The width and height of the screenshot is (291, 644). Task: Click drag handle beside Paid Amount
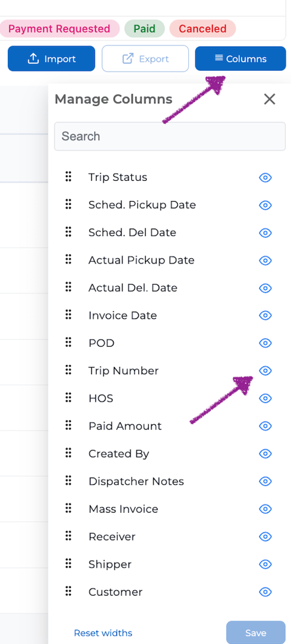(68, 425)
